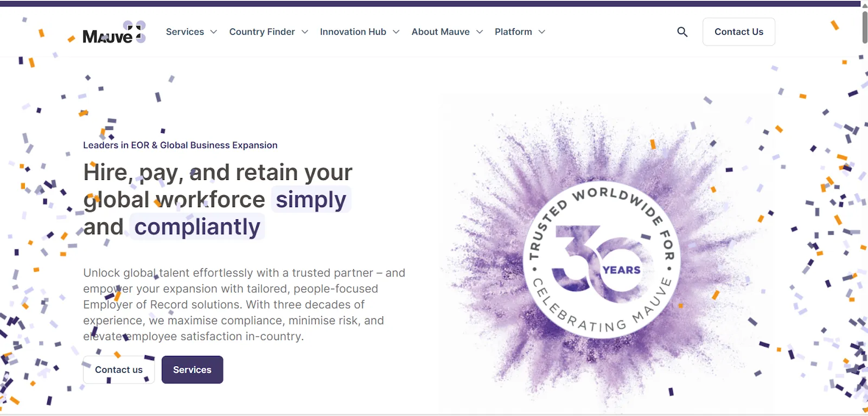868x416 pixels.
Task: Click the paragraph starting 'Unlock global talent effortlessly'
Action: pos(244,305)
